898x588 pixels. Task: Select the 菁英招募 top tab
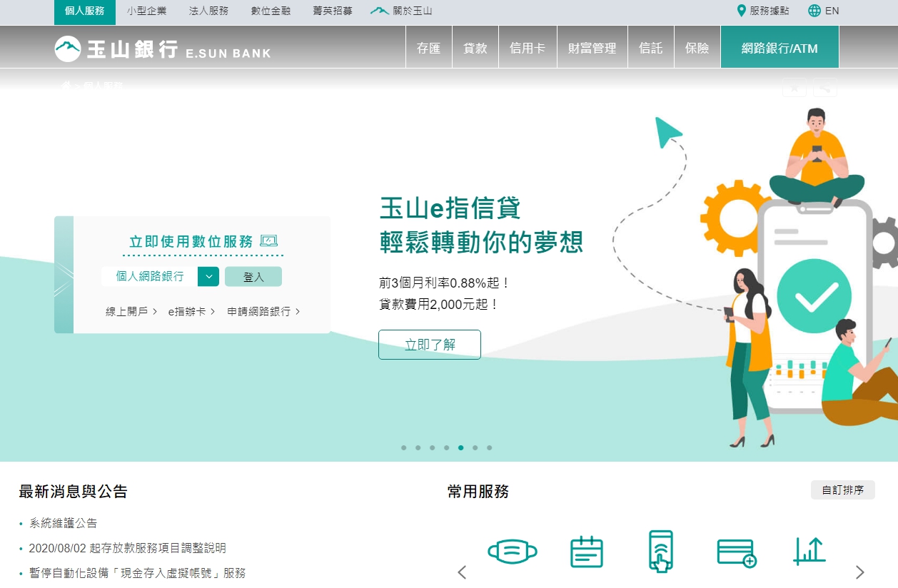[x=333, y=11]
